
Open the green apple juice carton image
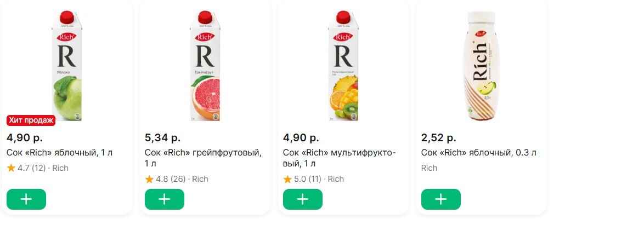pyautogui.click(x=66, y=66)
